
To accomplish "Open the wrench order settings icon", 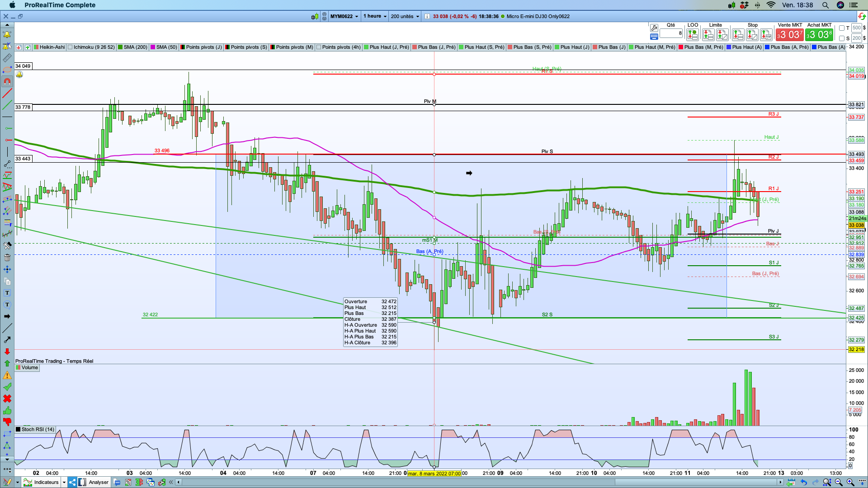I will 654,28.
